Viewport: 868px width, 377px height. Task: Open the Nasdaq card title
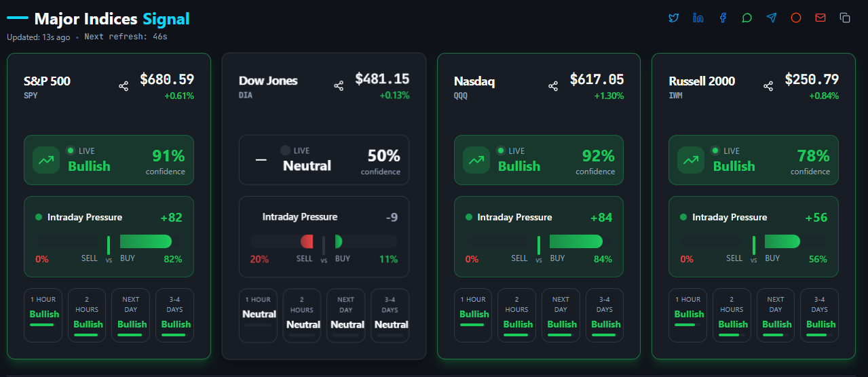(474, 82)
